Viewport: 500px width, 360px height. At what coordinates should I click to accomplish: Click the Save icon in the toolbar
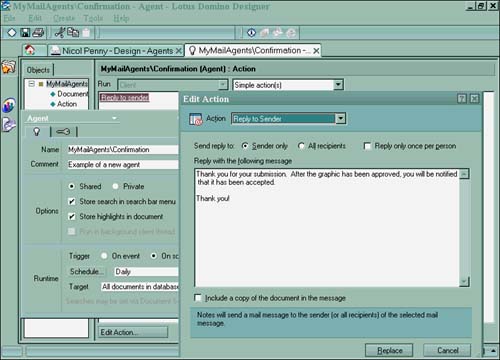pyautogui.click(x=25, y=33)
